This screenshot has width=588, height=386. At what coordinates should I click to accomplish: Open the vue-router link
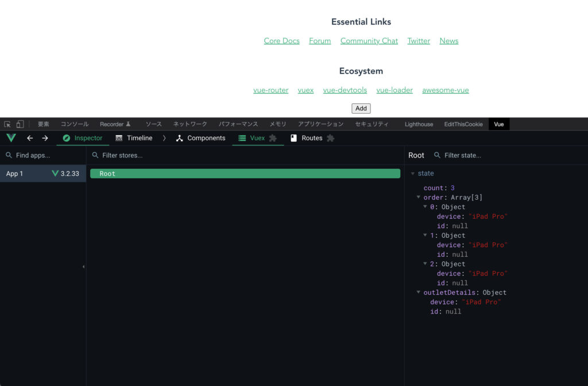pyautogui.click(x=271, y=90)
